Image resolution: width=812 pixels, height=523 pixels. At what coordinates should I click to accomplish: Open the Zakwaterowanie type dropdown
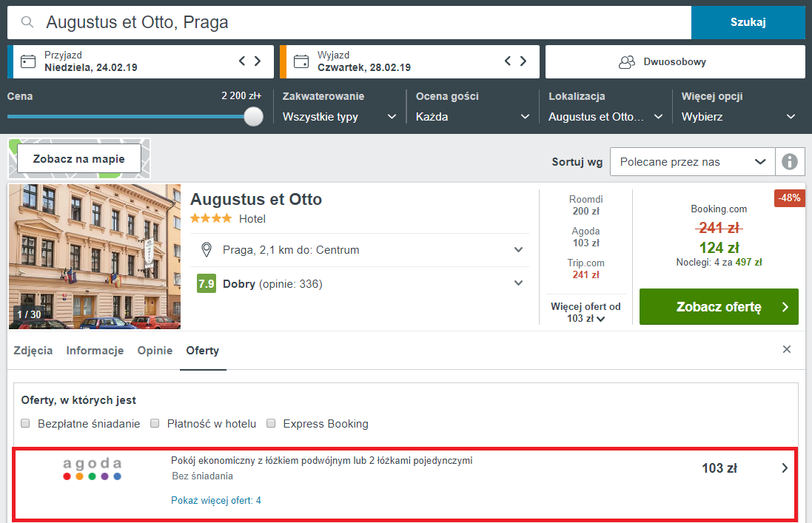[339, 117]
